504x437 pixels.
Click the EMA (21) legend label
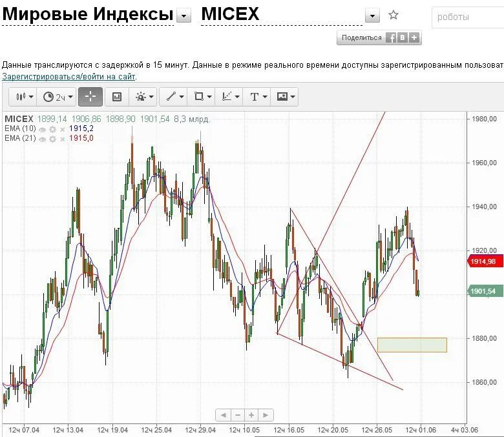[x=20, y=138]
